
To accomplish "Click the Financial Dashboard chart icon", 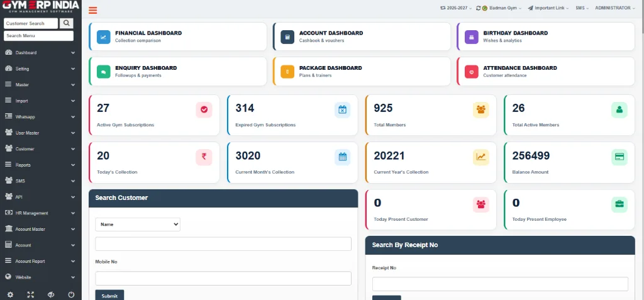I will pos(104,37).
